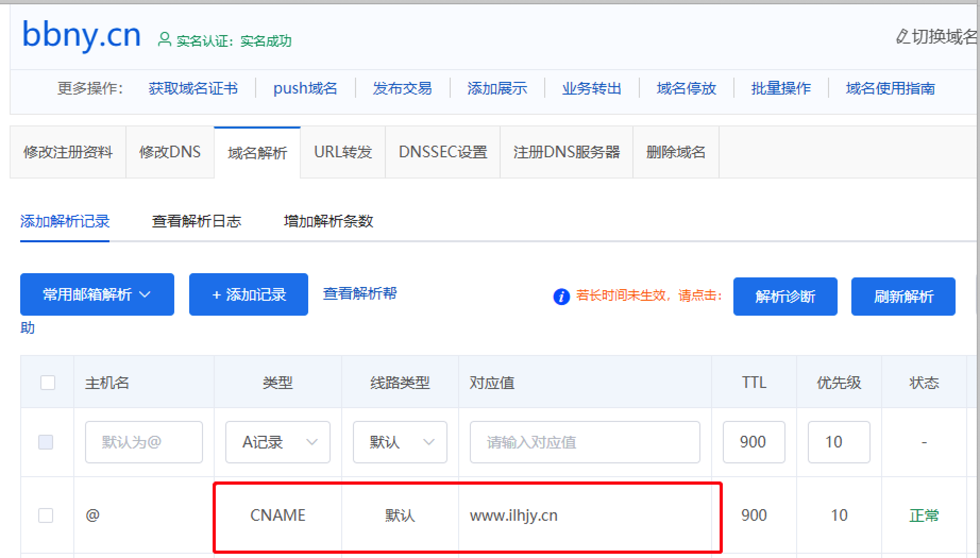
Task: Click the edit icon next to 切换域名
Action: [902, 37]
